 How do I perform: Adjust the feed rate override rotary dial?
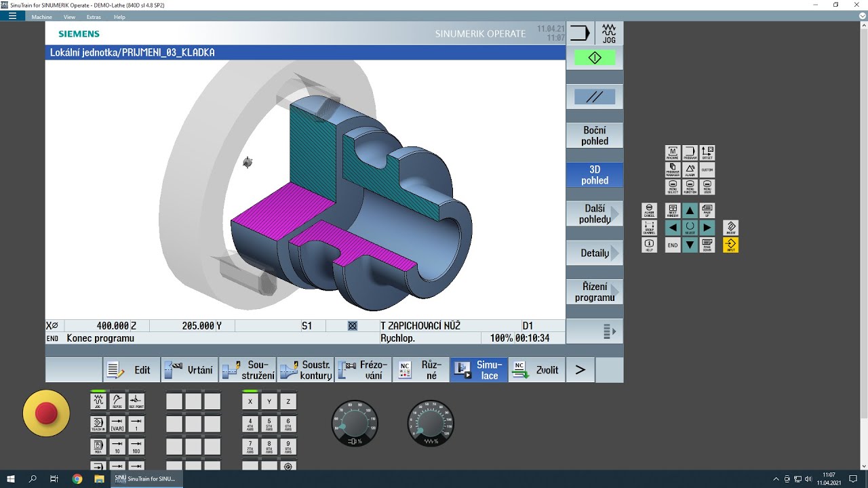431,423
